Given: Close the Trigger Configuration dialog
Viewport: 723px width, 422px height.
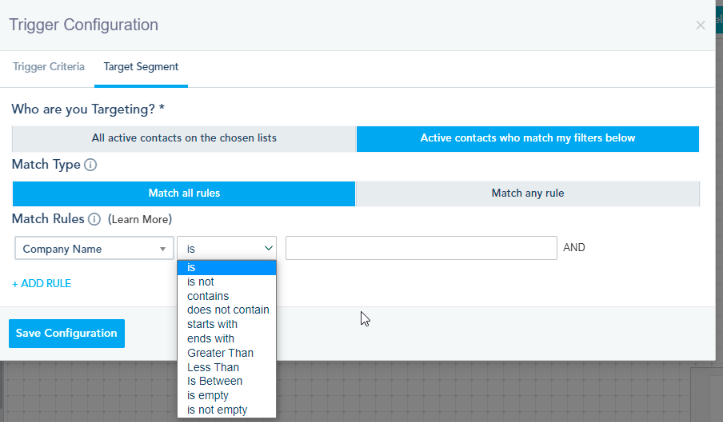Looking at the screenshot, I should point(700,25).
